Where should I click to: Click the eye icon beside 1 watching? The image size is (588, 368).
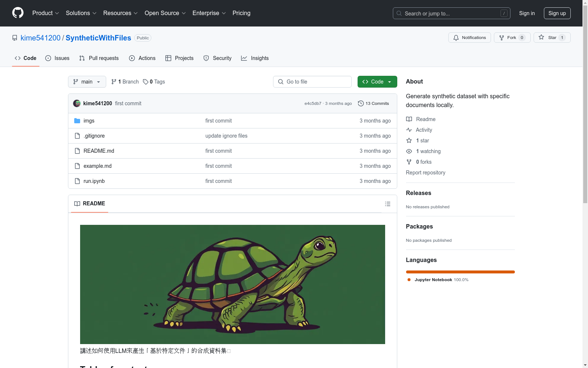409,151
